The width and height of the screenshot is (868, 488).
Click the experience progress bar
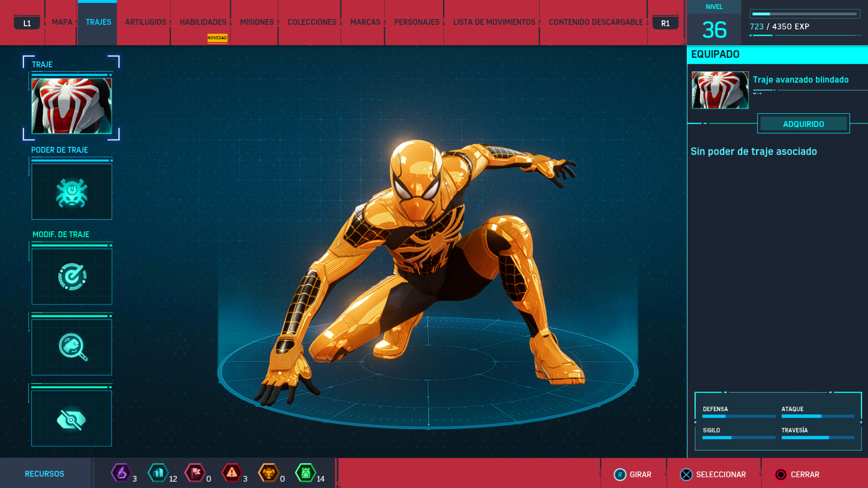point(805,14)
